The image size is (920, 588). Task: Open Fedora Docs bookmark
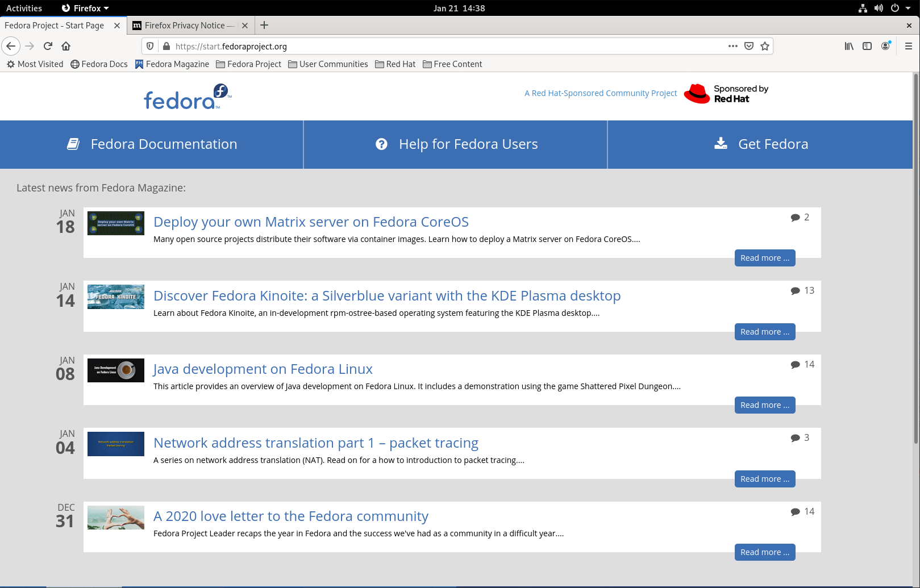(99, 64)
